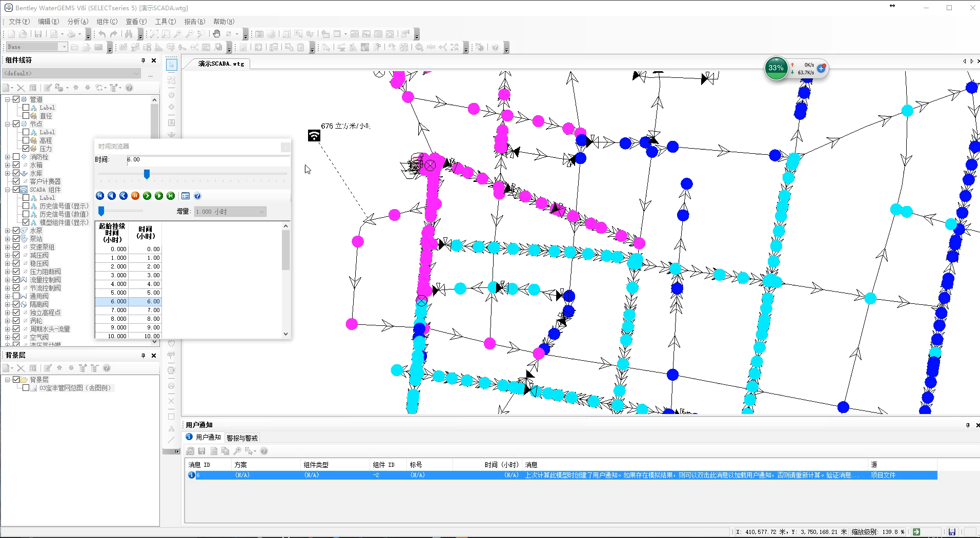The image size is (980, 538).
Task: Select the 7.000 row in time table
Action: 128,310
